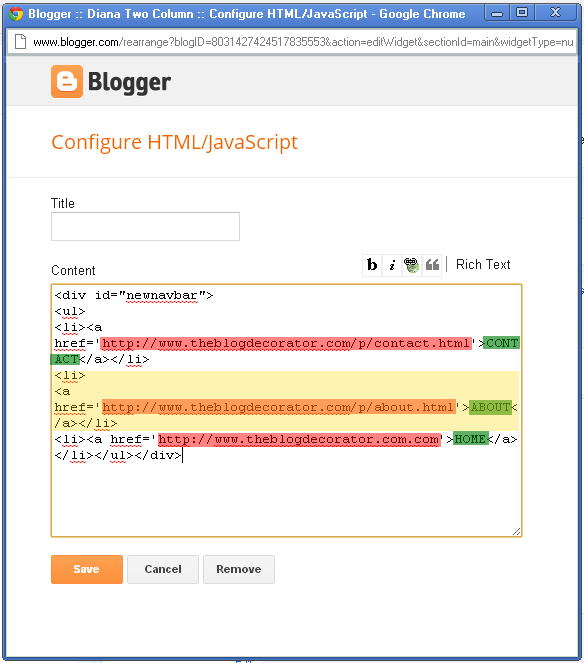Remove the HTML/JavaScript widget
The image size is (584, 663).
(x=239, y=569)
